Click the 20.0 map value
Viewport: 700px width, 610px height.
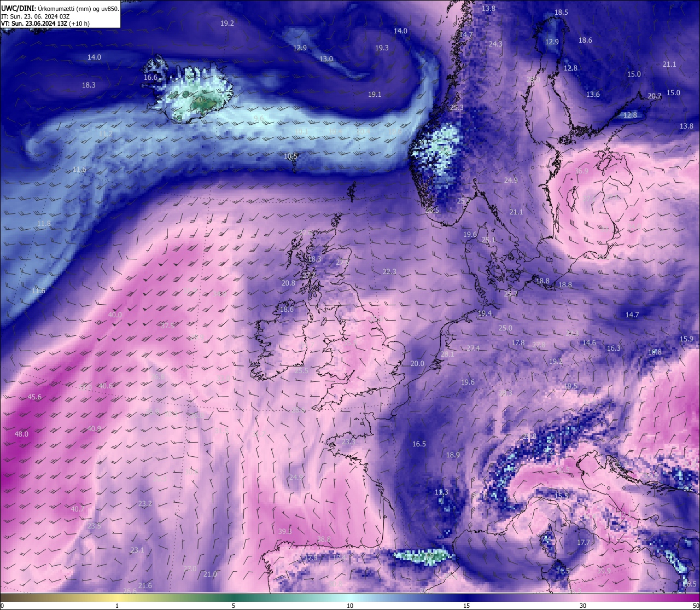point(417,363)
